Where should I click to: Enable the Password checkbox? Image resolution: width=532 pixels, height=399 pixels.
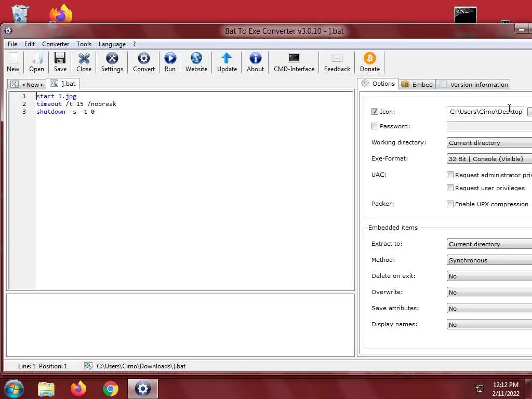pyautogui.click(x=375, y=126)
